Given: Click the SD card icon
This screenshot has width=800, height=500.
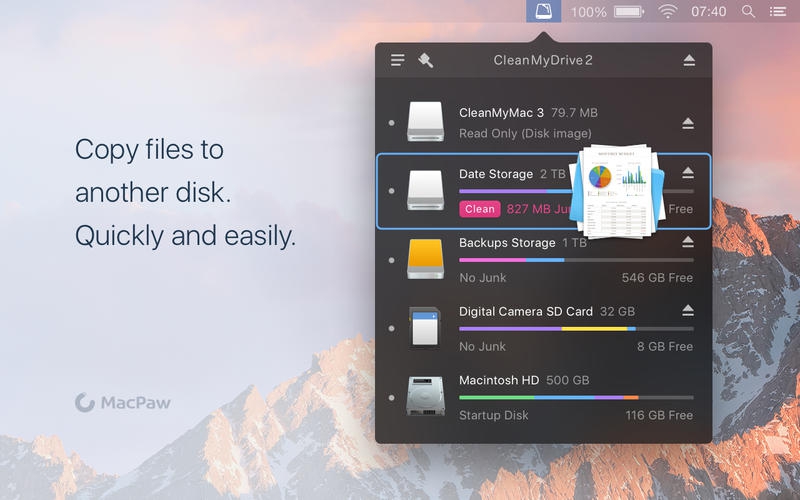Looking at the screenshot, I should click(x=425, y=328).
